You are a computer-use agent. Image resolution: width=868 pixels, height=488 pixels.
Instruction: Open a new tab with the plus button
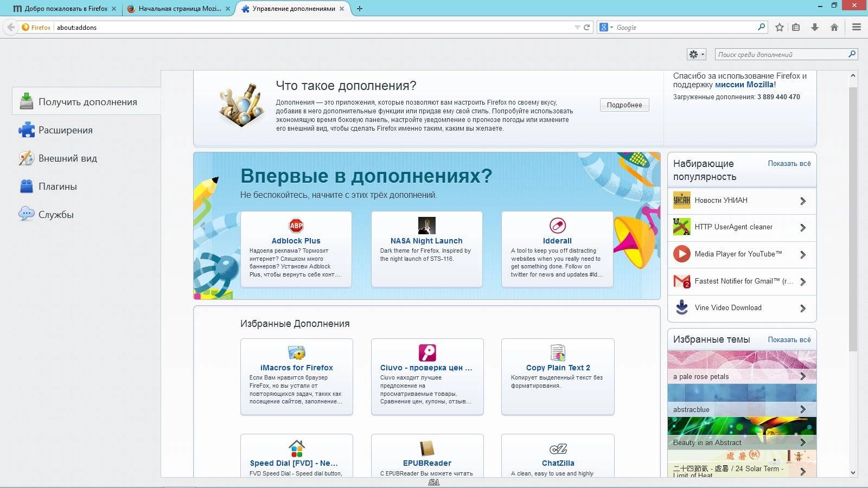click(x=360, y=9)
